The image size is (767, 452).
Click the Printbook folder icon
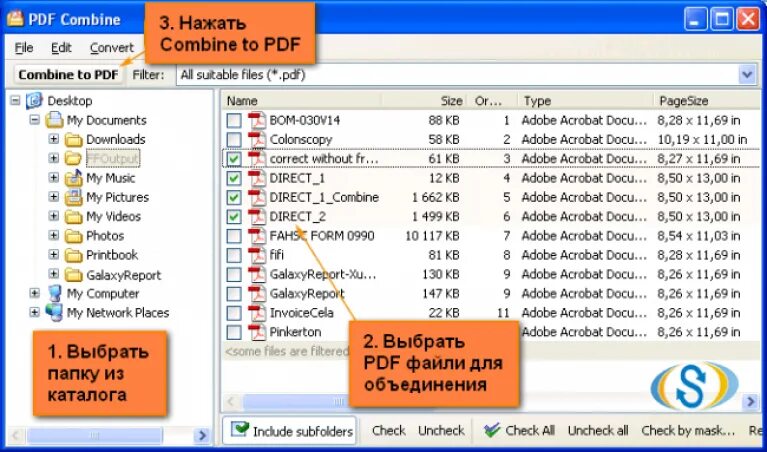(73, 255)
